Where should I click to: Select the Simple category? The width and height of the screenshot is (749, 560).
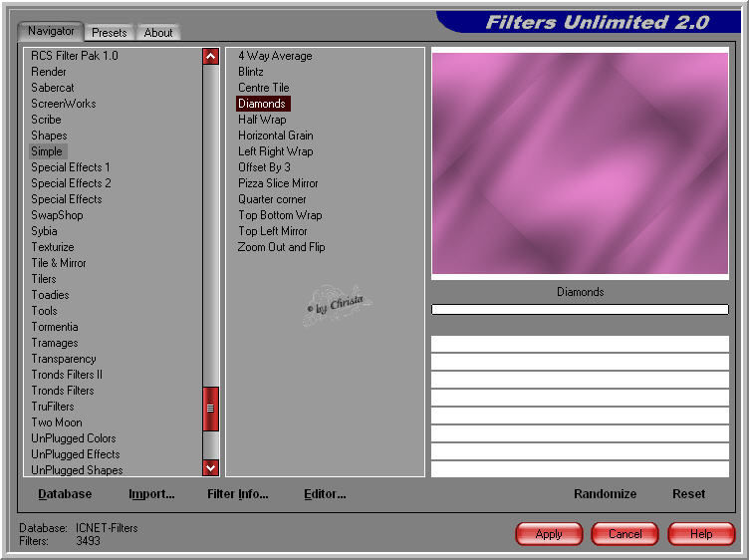47,151
